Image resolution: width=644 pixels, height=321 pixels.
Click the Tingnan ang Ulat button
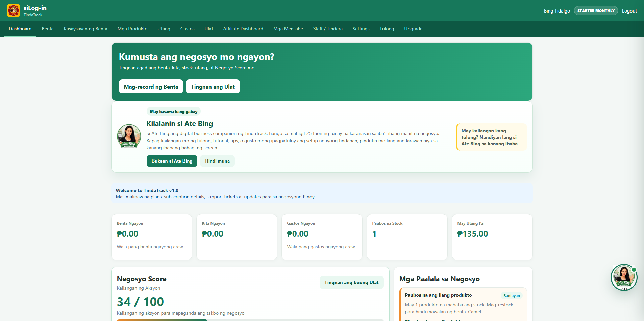point(213,87)
